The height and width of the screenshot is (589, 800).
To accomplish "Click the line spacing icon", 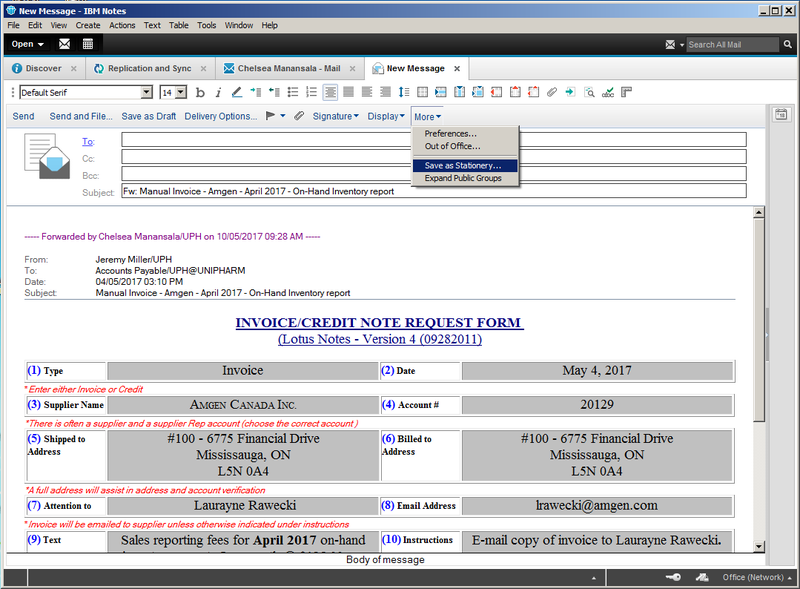I will (404, 92).
